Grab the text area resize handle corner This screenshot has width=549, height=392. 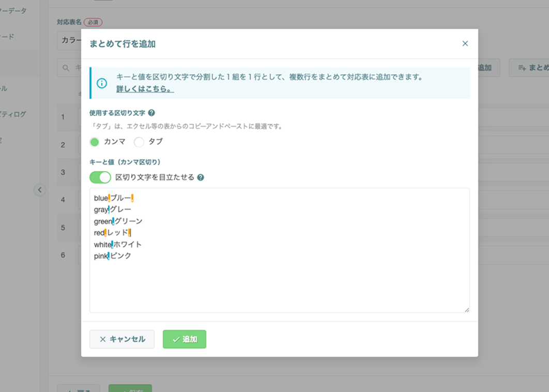[x=467, y=310]
